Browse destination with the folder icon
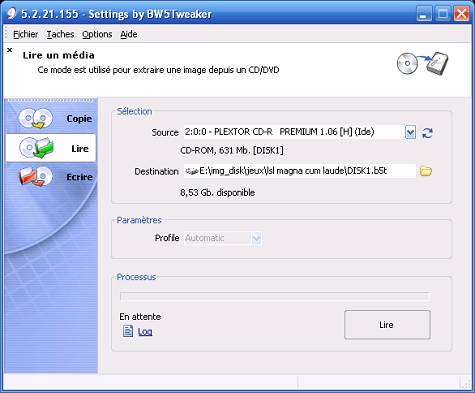 pyautogui.click(x=426, y=171)
